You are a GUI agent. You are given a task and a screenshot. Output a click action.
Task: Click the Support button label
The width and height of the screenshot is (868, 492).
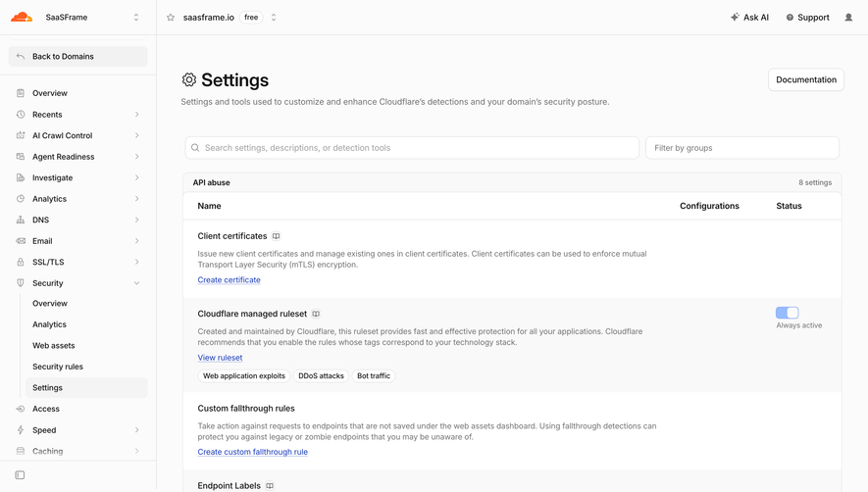point(813,18)
